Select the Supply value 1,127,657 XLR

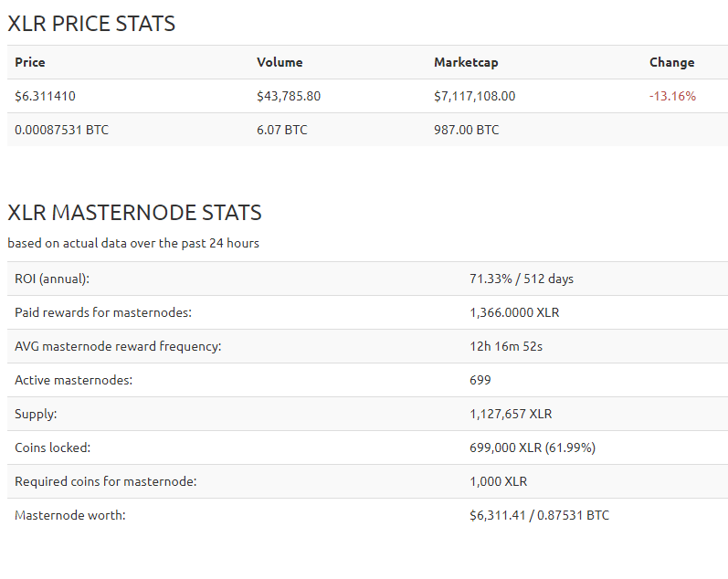point(511,414)
